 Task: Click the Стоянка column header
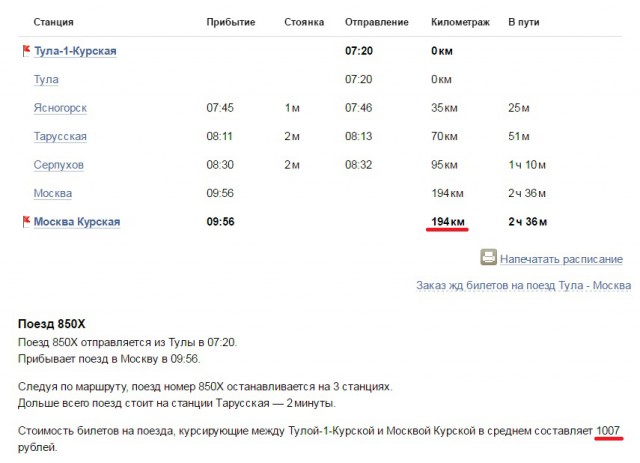(x=304, y=22)
